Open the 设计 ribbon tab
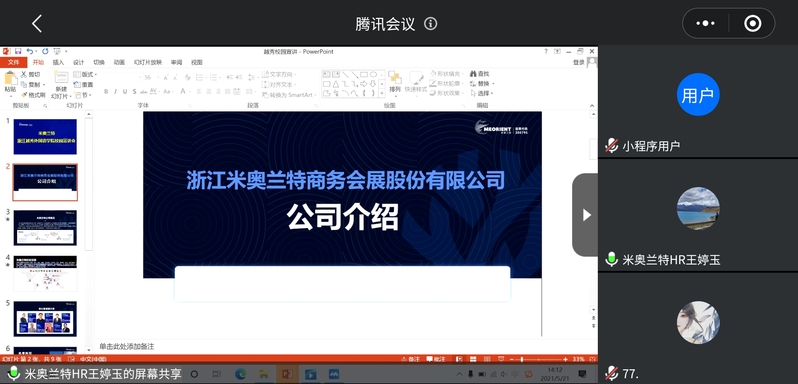This screenshot has width=798, height=384. coord(78,62)
